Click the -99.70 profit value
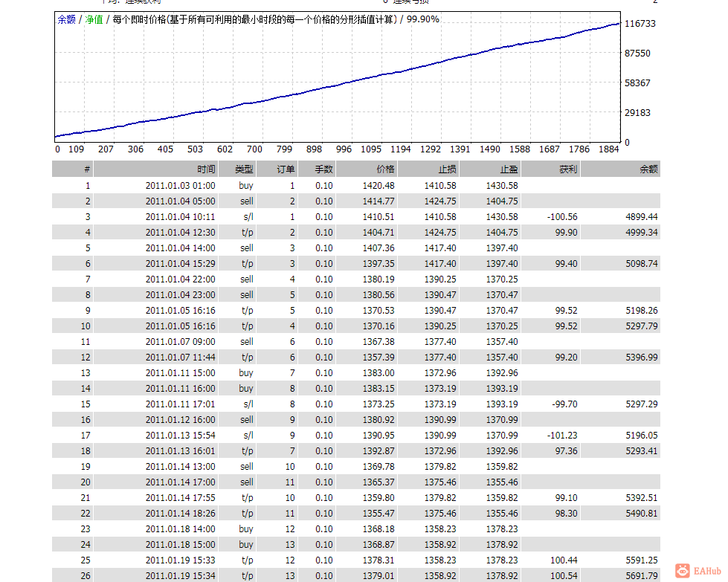 (564, 404)
